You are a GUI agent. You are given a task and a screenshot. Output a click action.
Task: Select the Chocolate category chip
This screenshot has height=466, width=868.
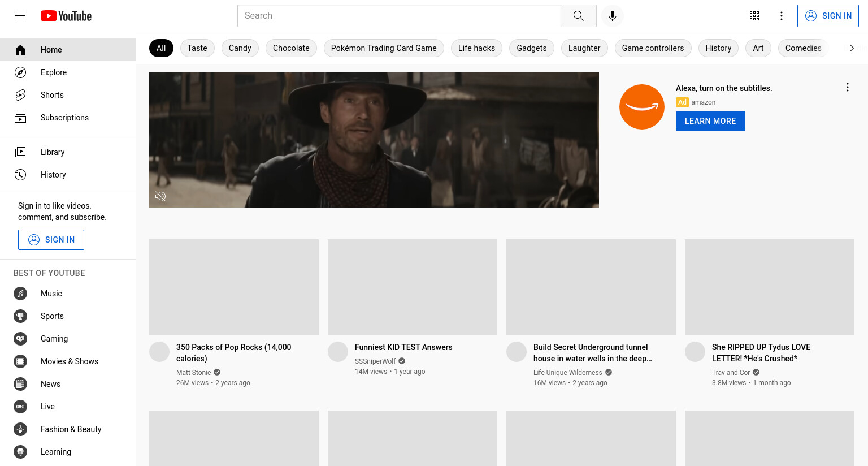pos(291,48)
